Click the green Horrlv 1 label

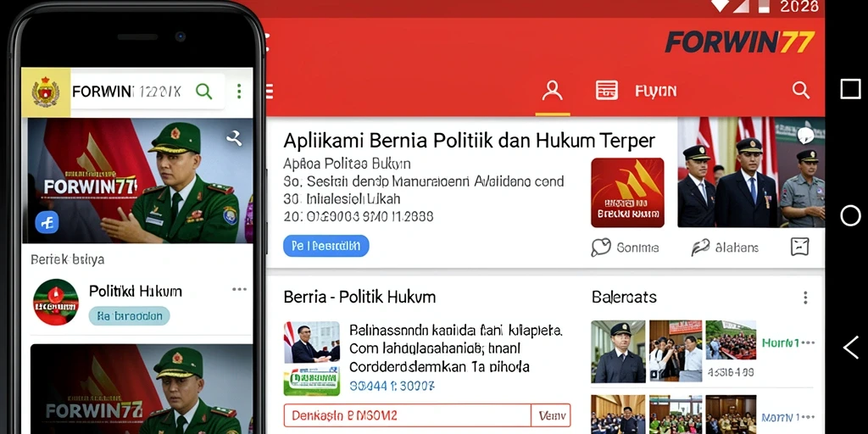[781, 342]
